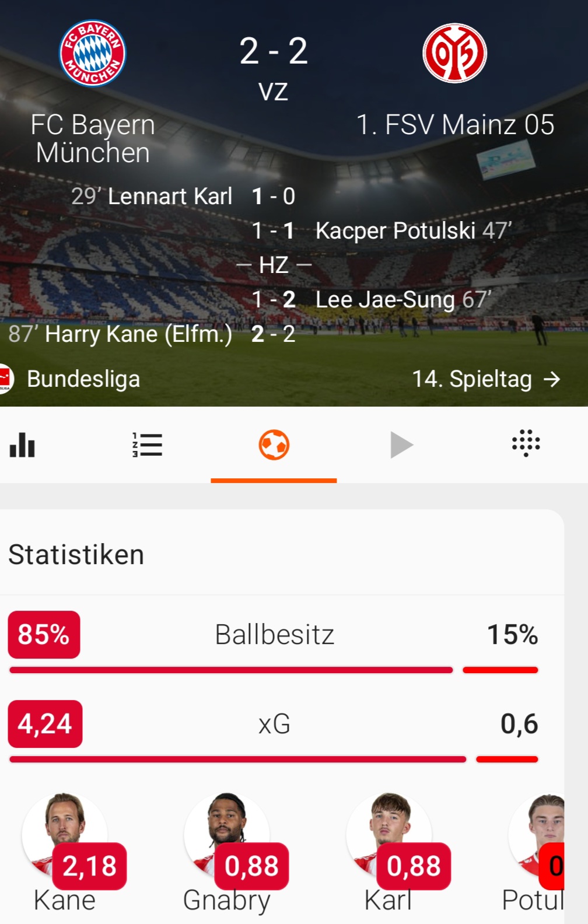Open the Bundesliga competition link
Viewport: 588px width, 924px height.
[83, 379]
